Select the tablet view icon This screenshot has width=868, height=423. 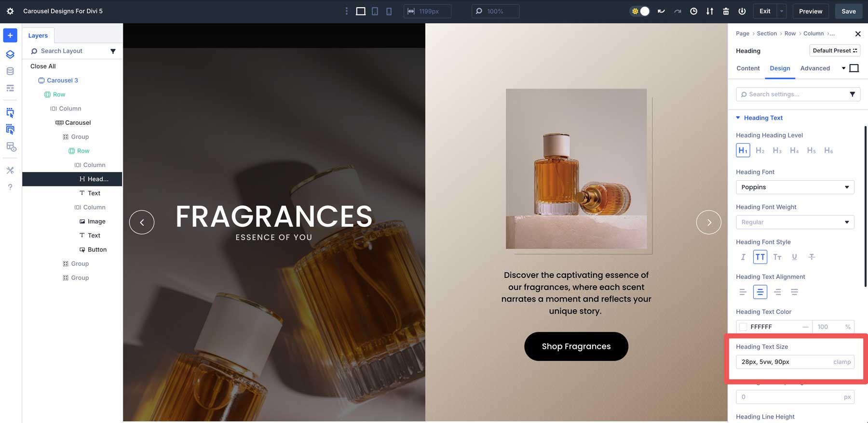375,11
